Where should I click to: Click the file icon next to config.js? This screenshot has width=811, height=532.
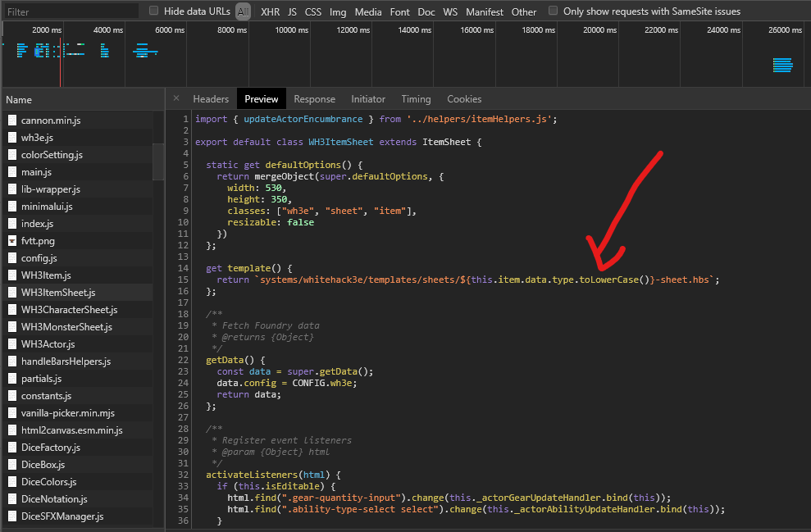[12, 258]
